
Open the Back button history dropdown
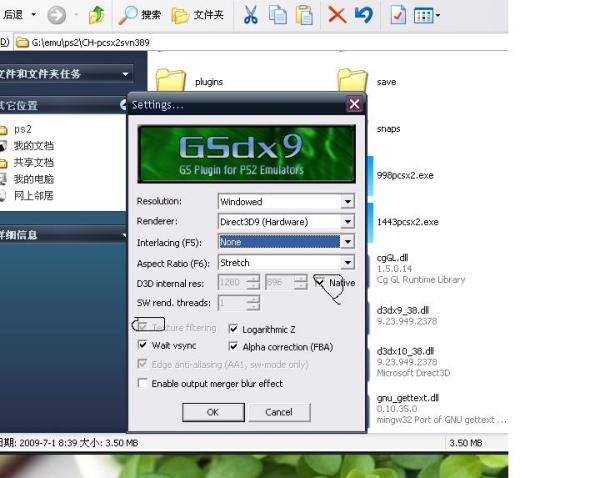point(34,15)
